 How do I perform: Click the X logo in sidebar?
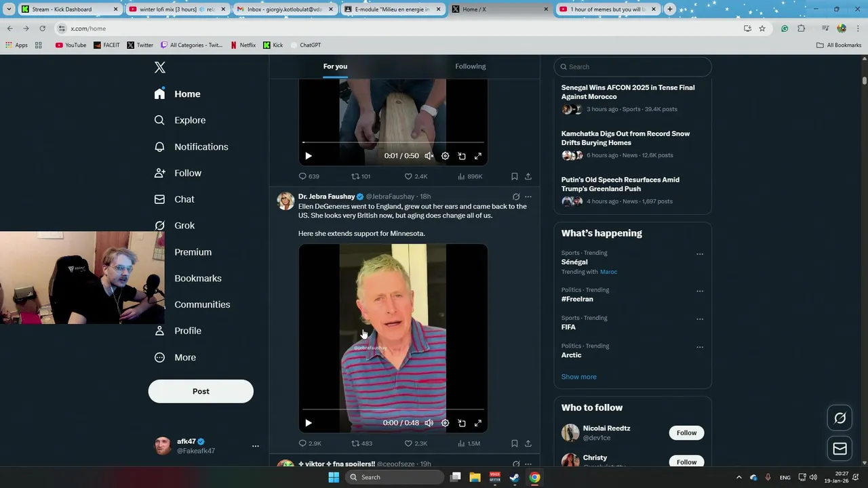click(x=160, y=67)
